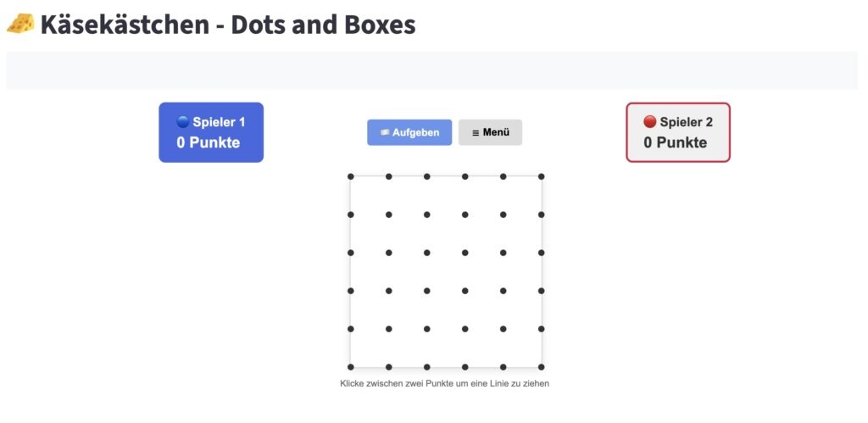Click the hamburger icon on the Menü button
Image resolution: width=868 pixels, height=423 pixels.
[476, 132]
